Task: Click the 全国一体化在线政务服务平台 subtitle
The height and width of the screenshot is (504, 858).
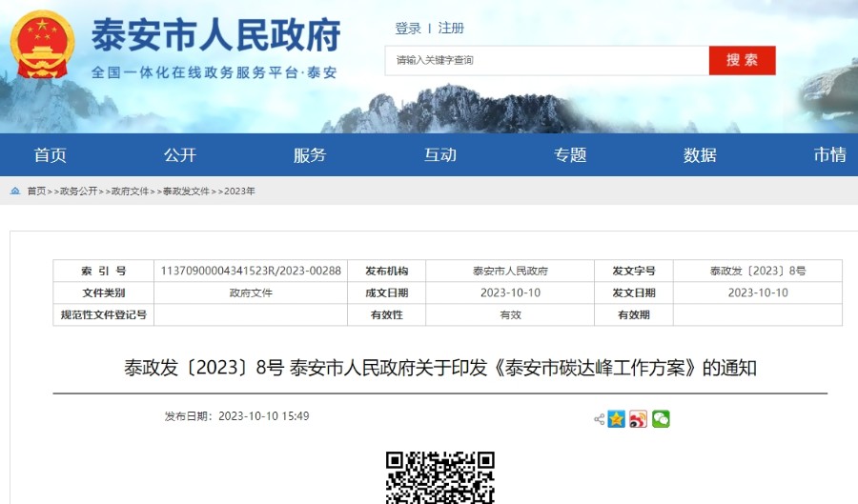Action: [x=214, y=72]
